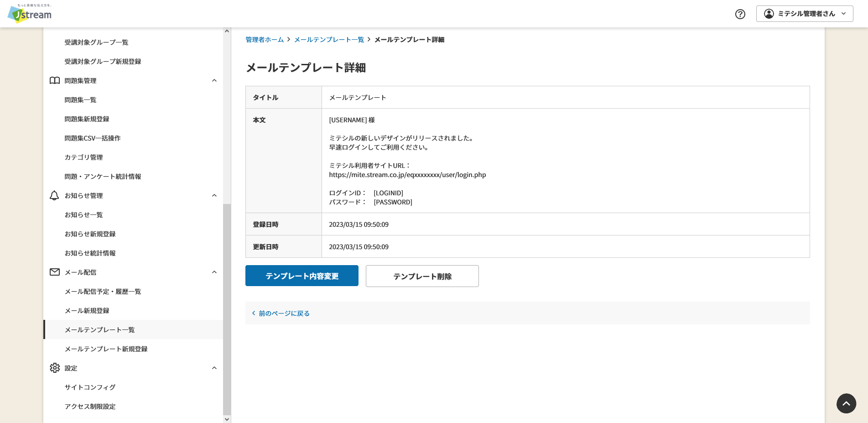Viewport: 868px width, 423px height.
Task: Click the 登録日時 value 2023/03/15 09:50:09
Action: click(x=359, y=225)
